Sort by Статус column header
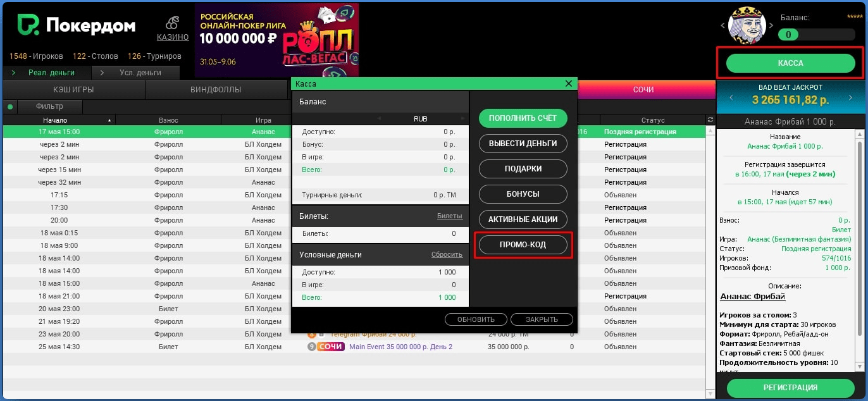 (x=653, y=120)
